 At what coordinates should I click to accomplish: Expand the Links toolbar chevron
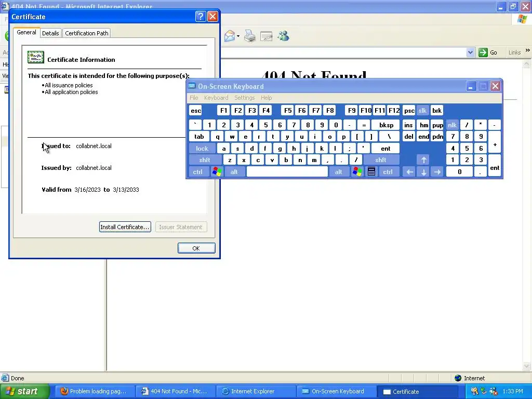528,50
